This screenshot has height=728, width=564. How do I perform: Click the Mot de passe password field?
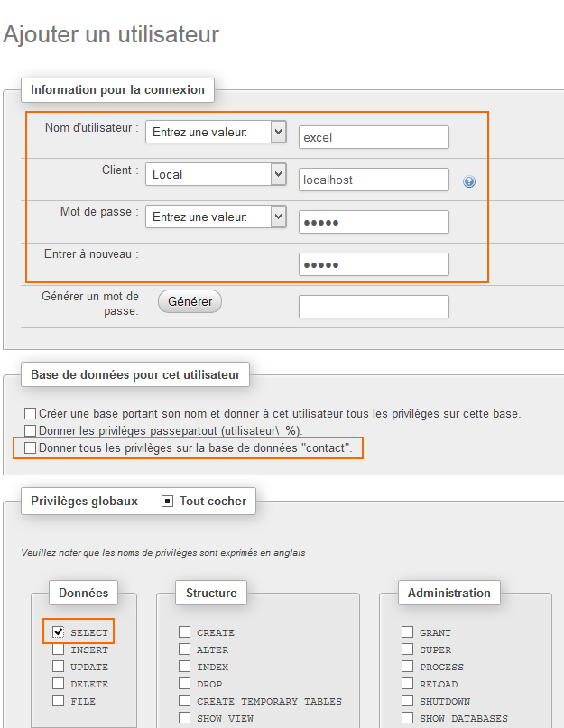(374, 222)
